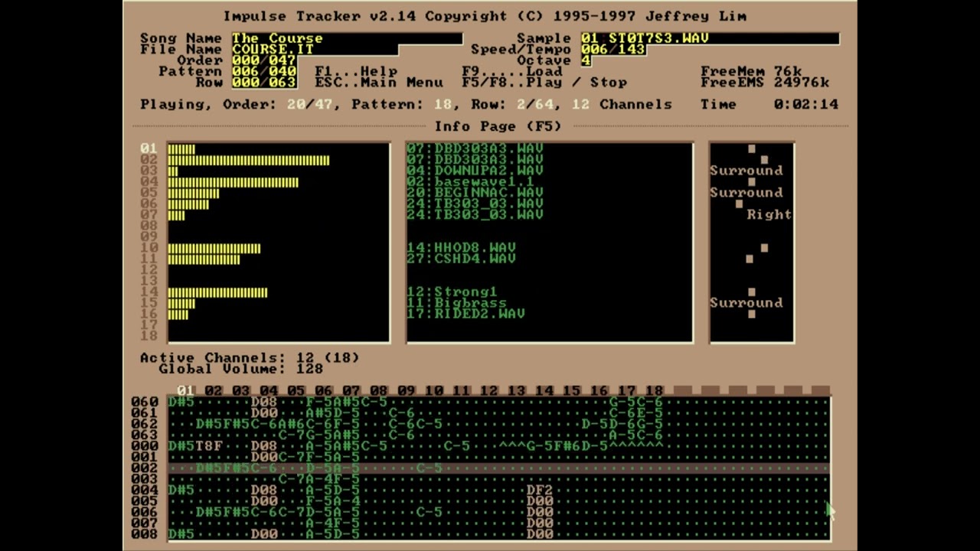The width and height of the screenshot is (980, 551).
Task: Click sample name 04:DOWNUPA2.WAV
Action: [475, 171]
